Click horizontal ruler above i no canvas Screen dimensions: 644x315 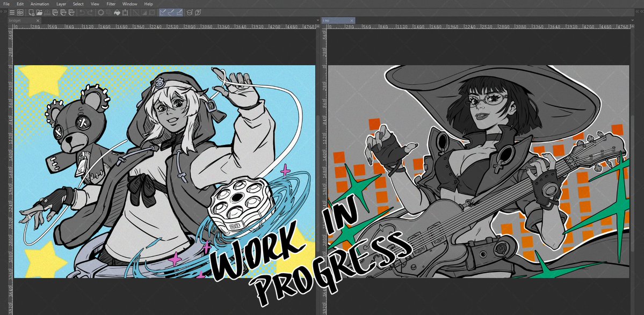(x=479, y=26)
